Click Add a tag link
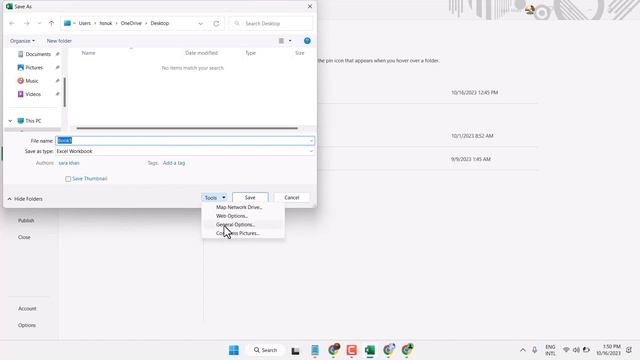This screenshot has width=640, height=360. (x=174, y=163)
